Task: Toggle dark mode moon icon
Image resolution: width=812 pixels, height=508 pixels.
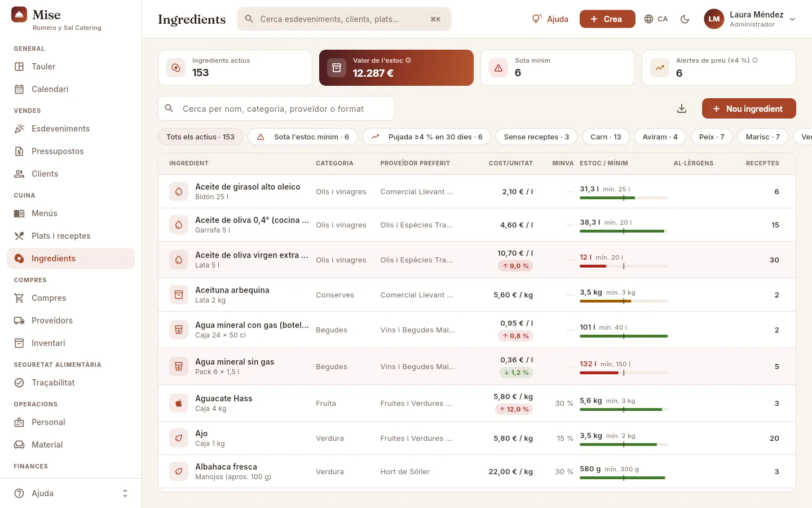Action: [685, 19]
